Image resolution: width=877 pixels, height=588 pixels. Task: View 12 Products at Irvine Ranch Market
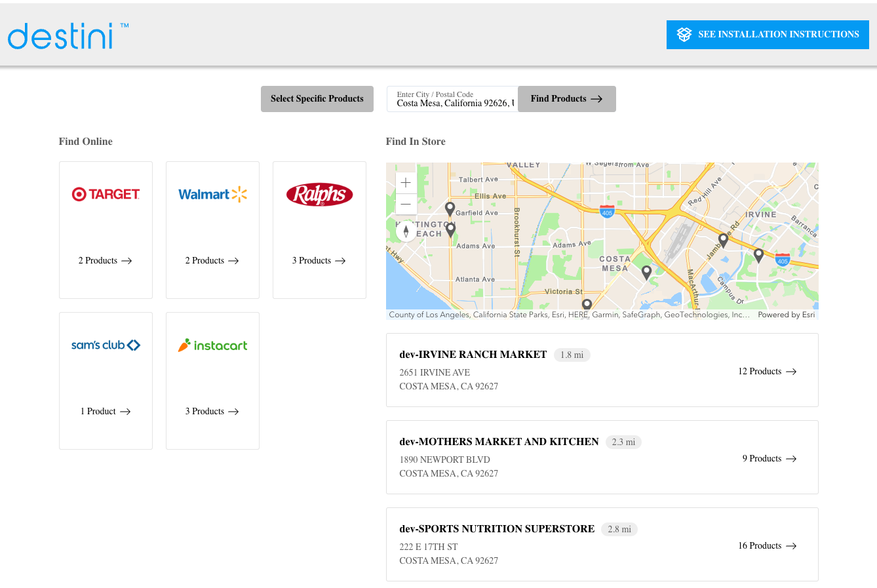click(x=768, y=372)
